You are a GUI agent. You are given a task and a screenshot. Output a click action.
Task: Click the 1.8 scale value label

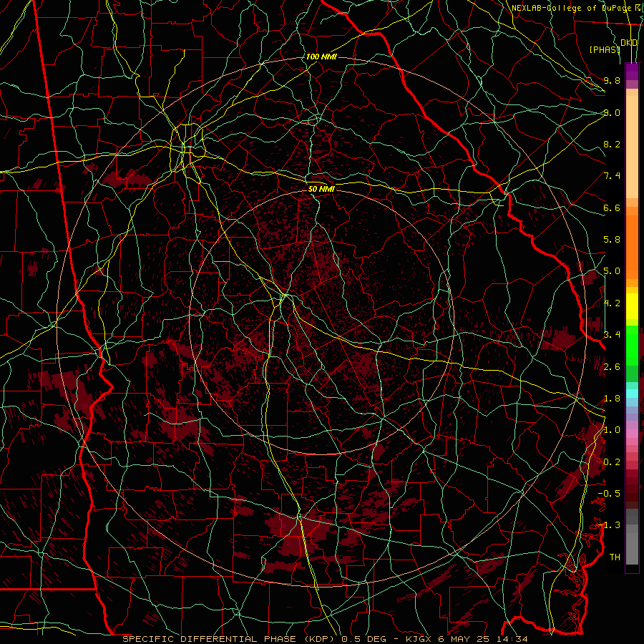[x=612, y=399]
